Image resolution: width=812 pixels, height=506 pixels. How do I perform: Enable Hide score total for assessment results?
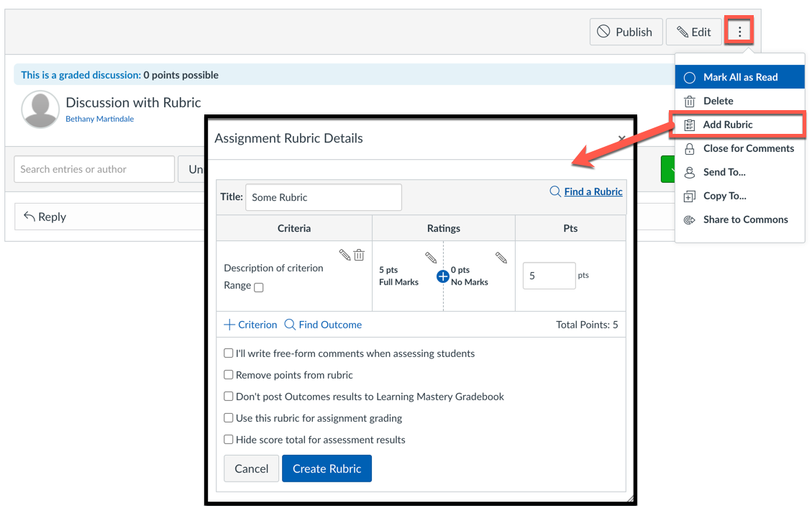point(229,440)
